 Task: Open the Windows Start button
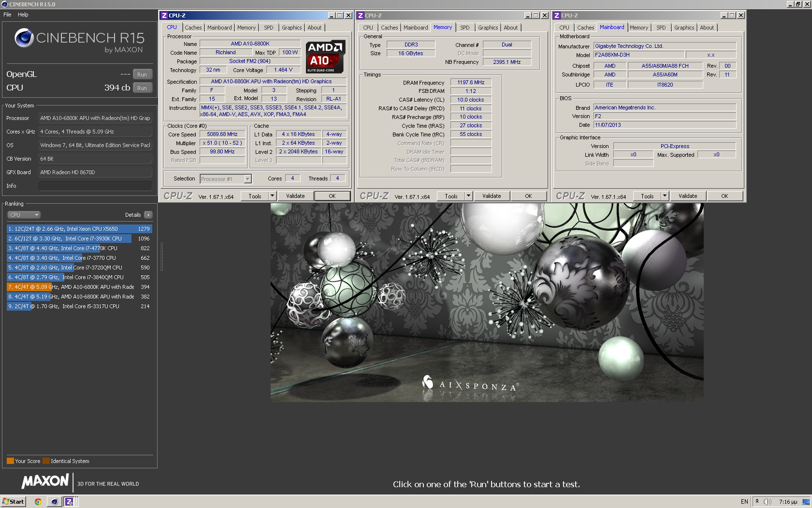pyautogui.click(x=13, y=502)
